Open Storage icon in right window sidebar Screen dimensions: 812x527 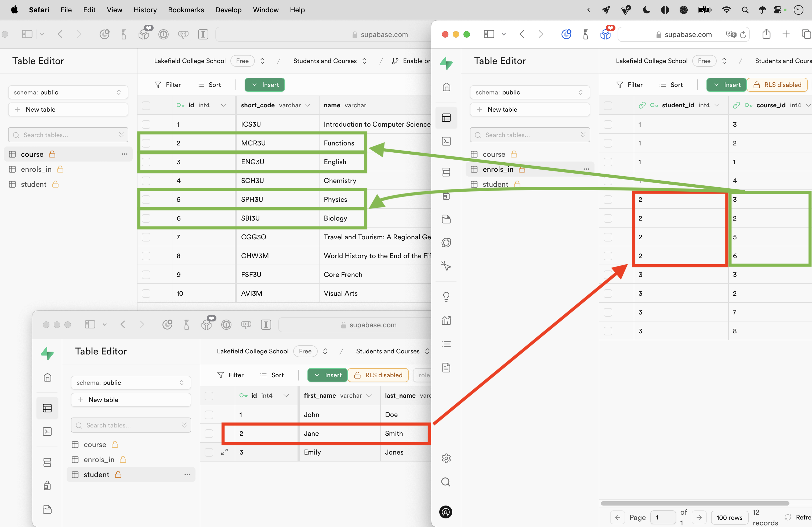point(446,219)
